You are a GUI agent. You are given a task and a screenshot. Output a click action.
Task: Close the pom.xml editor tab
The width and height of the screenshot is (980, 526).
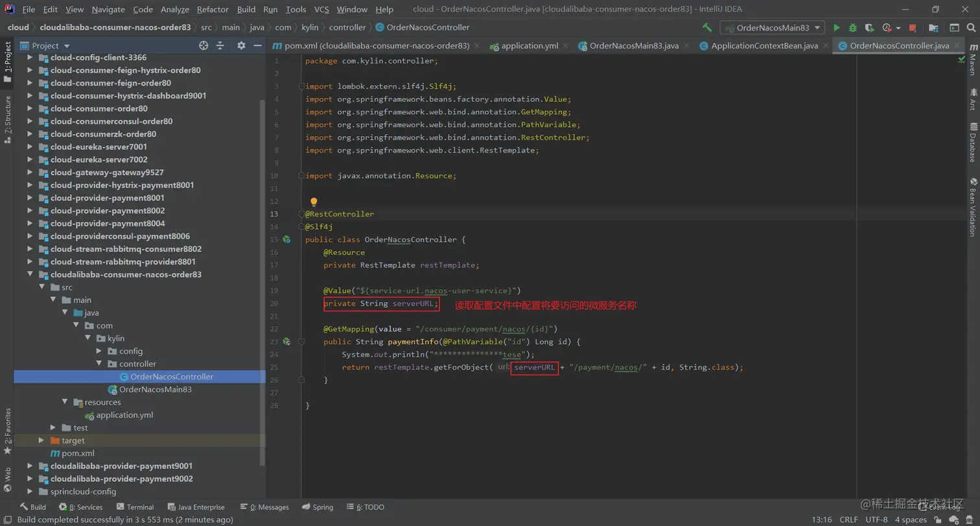pyautogui.click(x=477, y=46)
